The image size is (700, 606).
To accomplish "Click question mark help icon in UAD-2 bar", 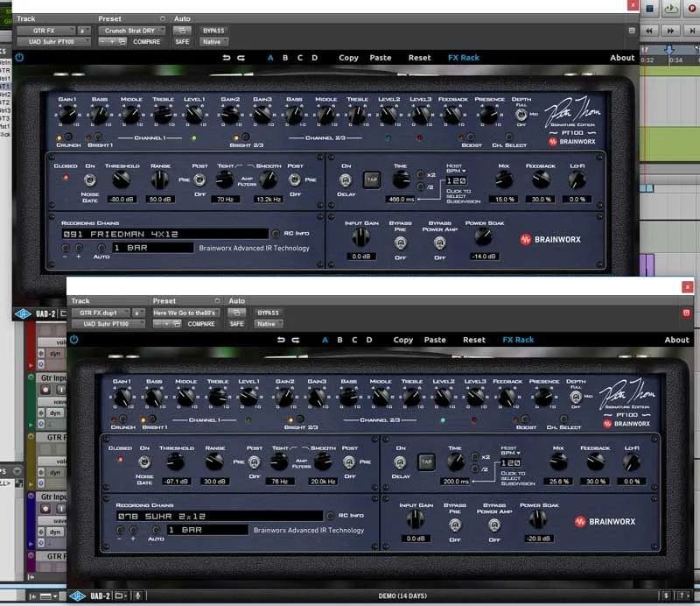I will click(682, 595).
